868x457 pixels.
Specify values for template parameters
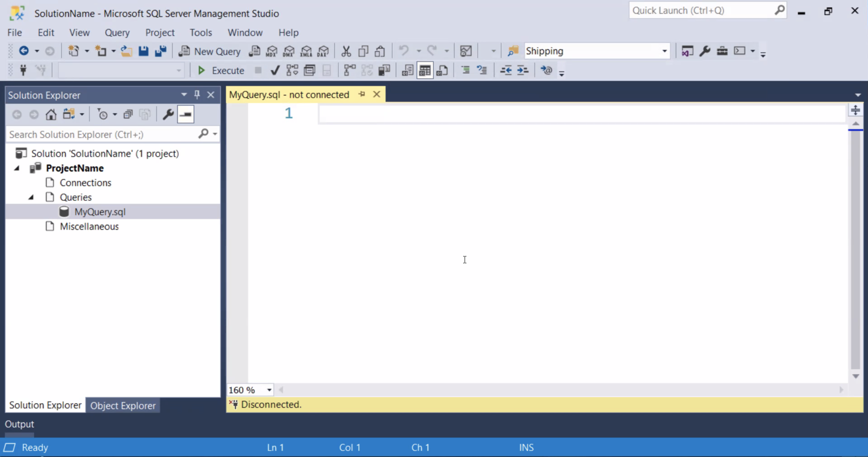(x=546, y=70)
